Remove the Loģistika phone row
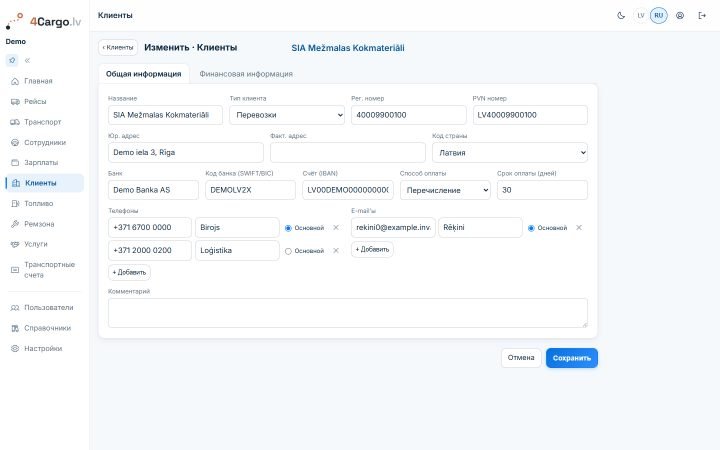 [x=336, y=251]
